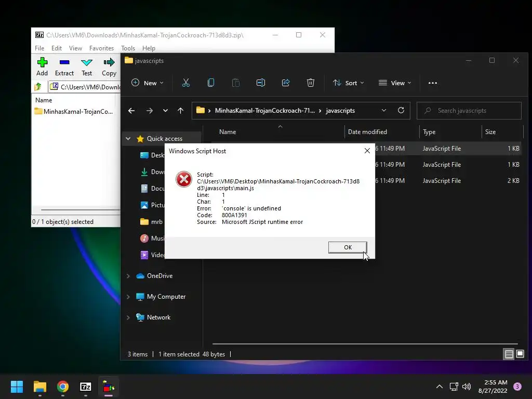The image size is (532, 399).
Task: Open the Windows Start menu
Action: (17, 387)
